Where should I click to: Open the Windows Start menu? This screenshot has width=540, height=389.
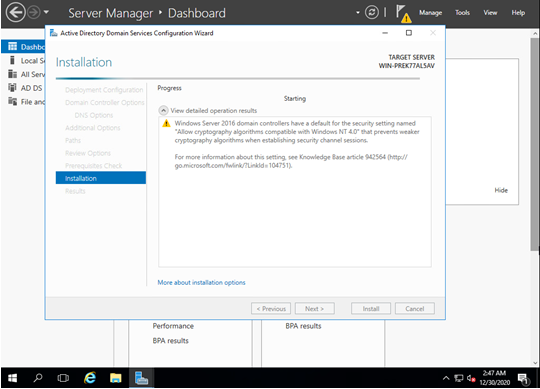(12, 378)
